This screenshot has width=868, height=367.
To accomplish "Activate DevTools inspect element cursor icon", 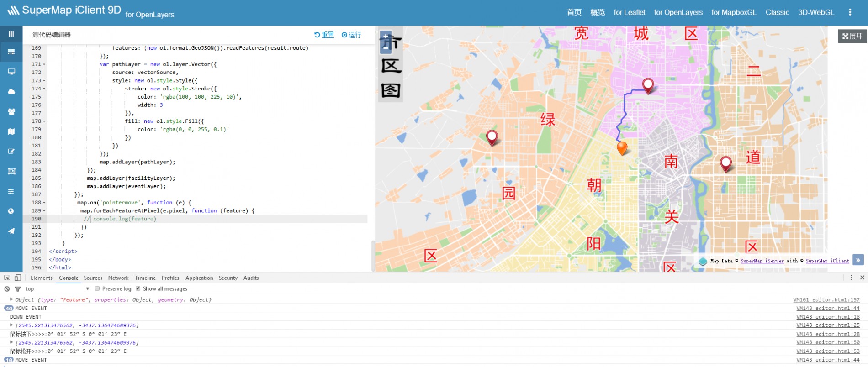I will tap(7, 278).
